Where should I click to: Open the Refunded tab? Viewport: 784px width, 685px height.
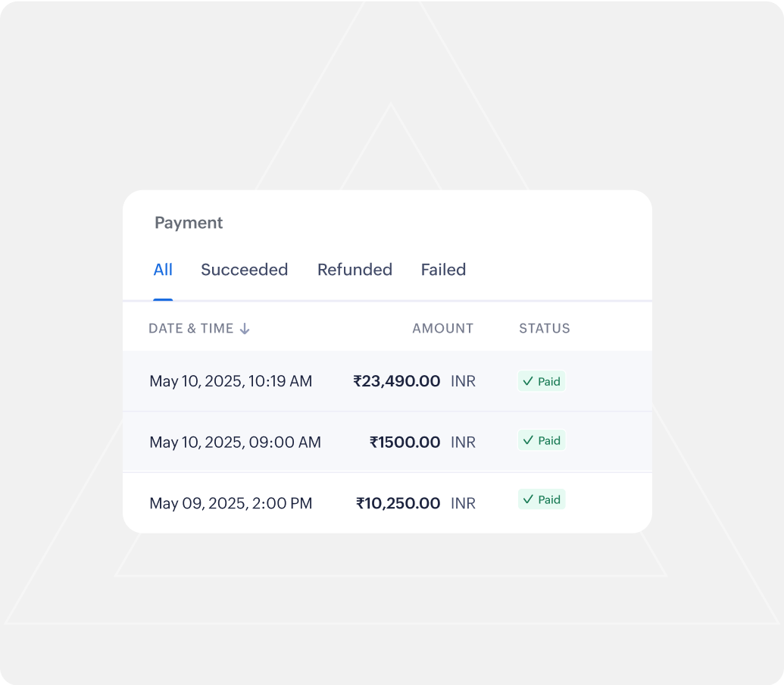[x=355, y=270]
